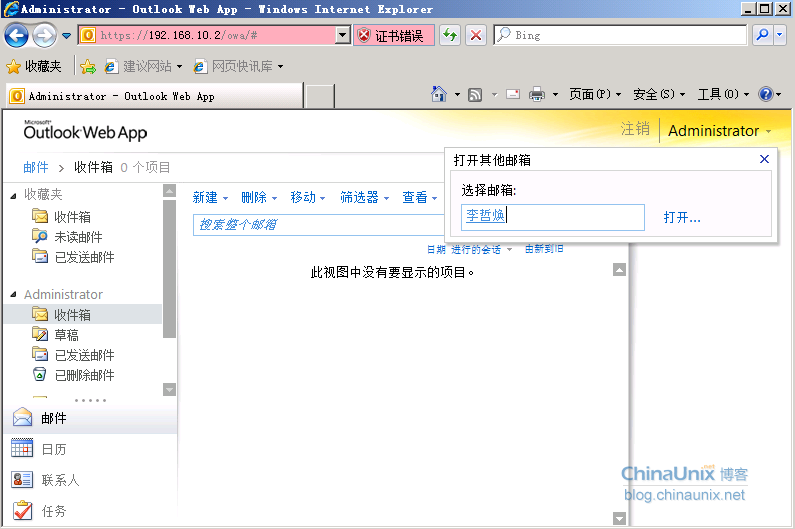795x529 pixels.
Task: Click the address bar showing https://192.168.10.2/owa/#
Action: click(208, 35)
